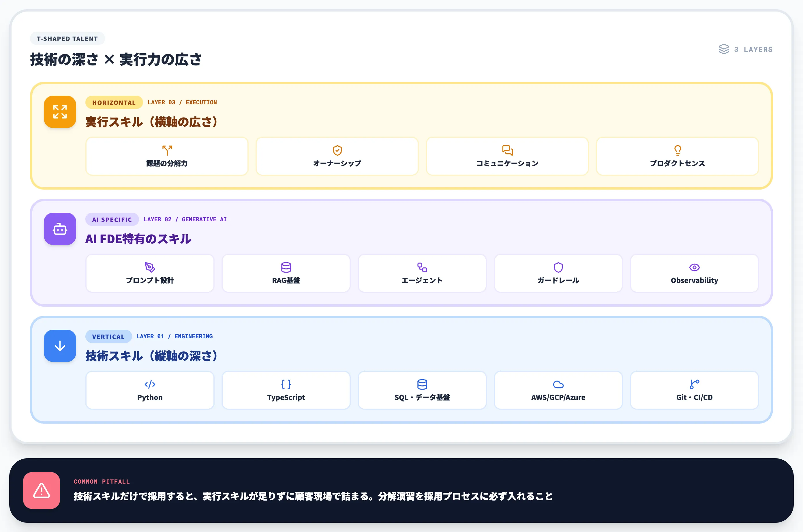Click the purple robot icon tile
803x532 pixels.
pos(60,229)
